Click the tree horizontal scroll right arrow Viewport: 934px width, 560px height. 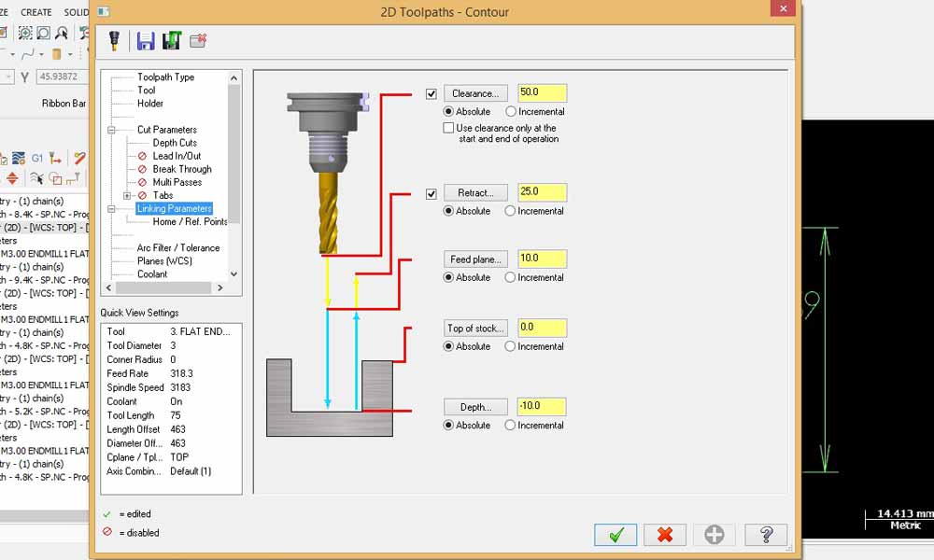pyautogui.click(x=219, y=288)
